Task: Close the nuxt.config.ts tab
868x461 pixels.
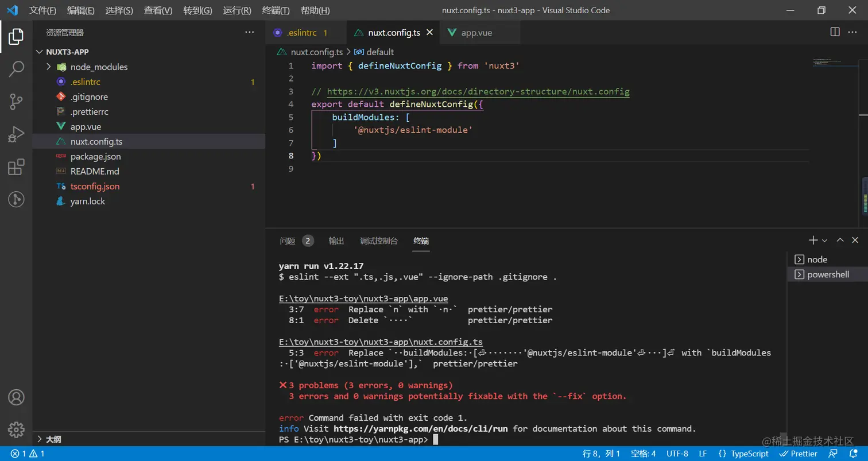Action: pos(429,33)
